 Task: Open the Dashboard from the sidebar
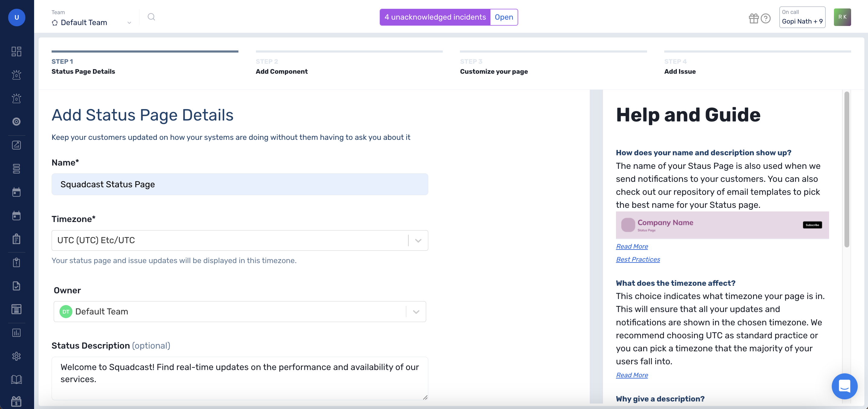click(x=17, y=51)
